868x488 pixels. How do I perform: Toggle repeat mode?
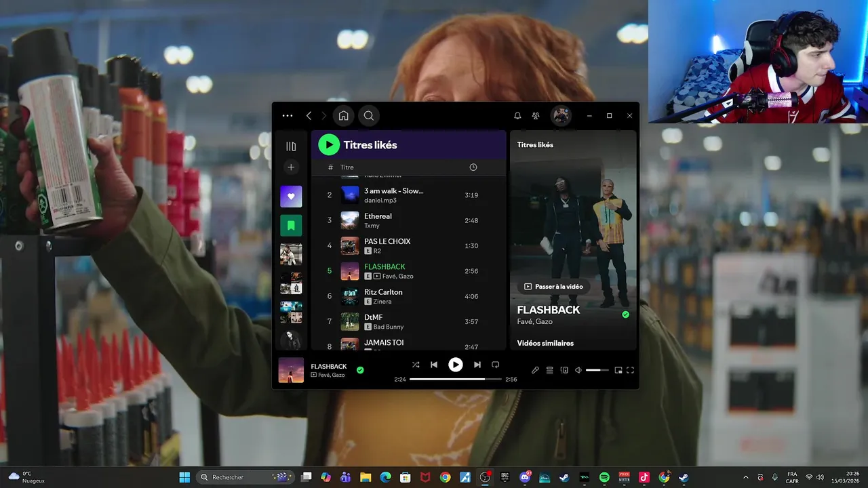point(496,365)
